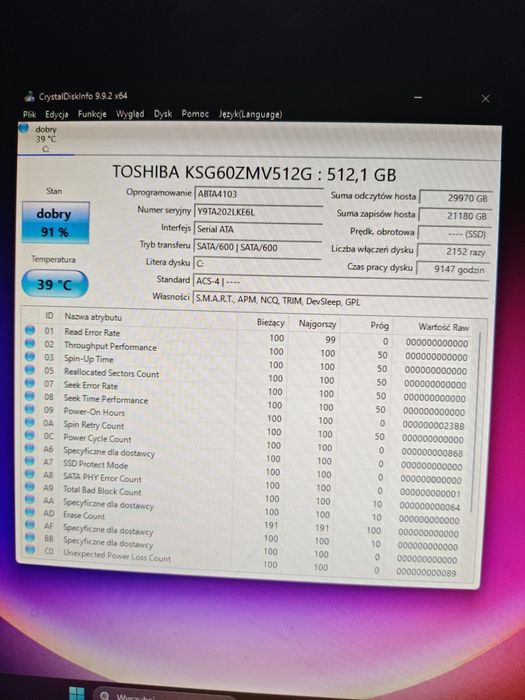The image size is (525, 700).
Task: Open the Dysk menu
Action: 163,114
